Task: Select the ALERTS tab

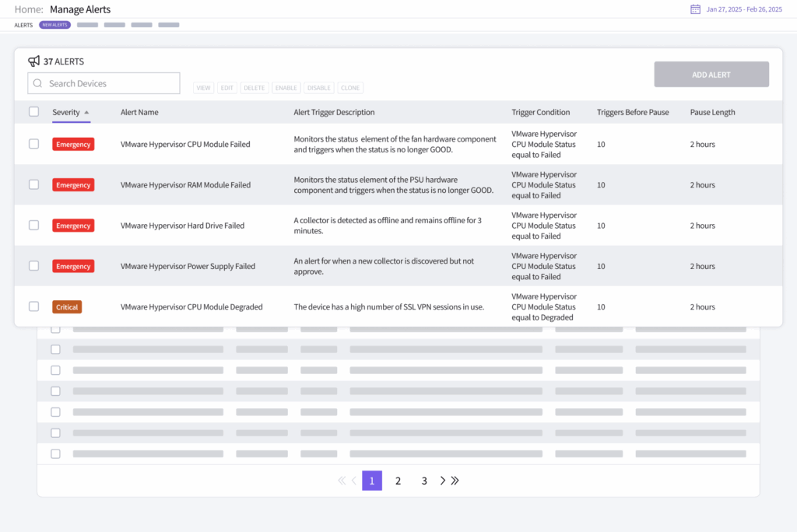Action: (x=23, y=24)
